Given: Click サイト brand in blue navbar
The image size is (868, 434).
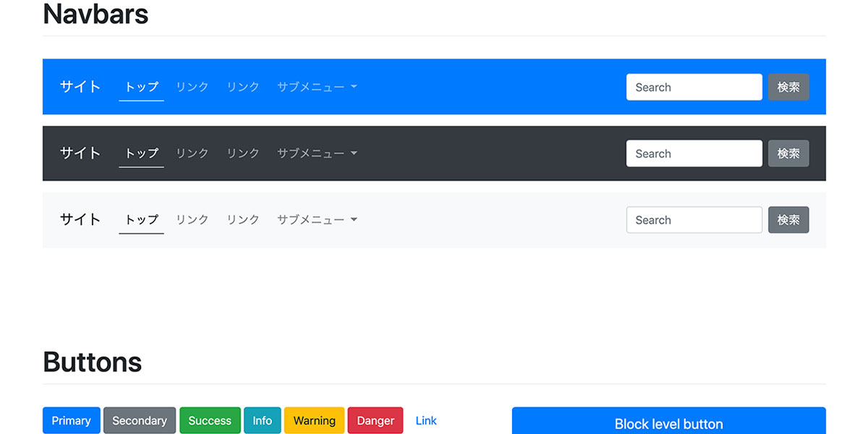Looking at the screenshot, I should click(x=80, y=87).
